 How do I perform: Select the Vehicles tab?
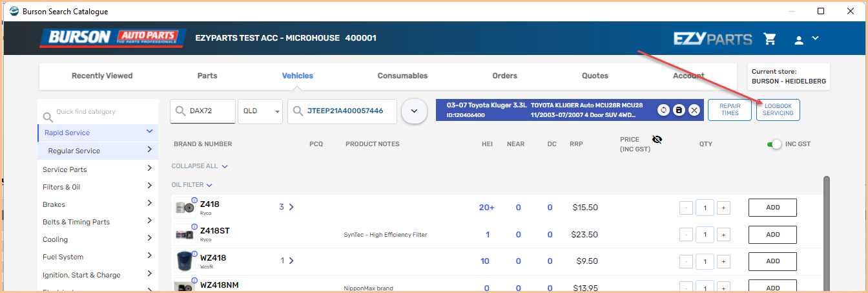point(298,76)
